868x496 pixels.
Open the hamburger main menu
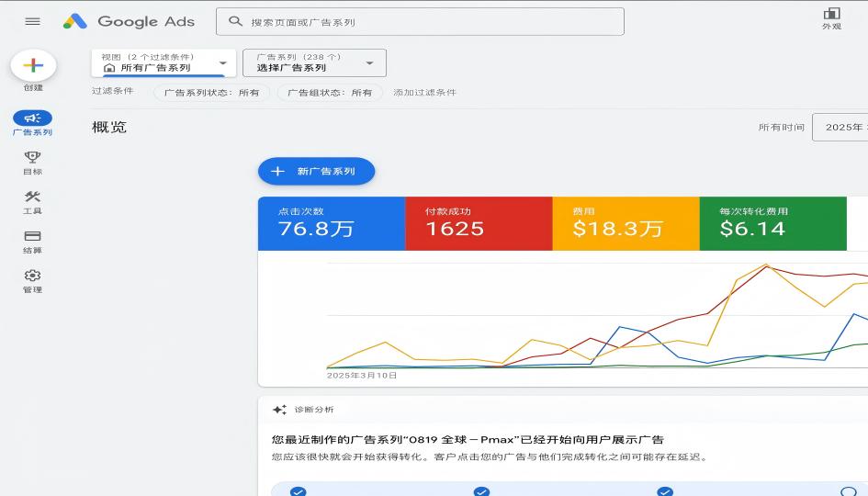pos(33,21)
